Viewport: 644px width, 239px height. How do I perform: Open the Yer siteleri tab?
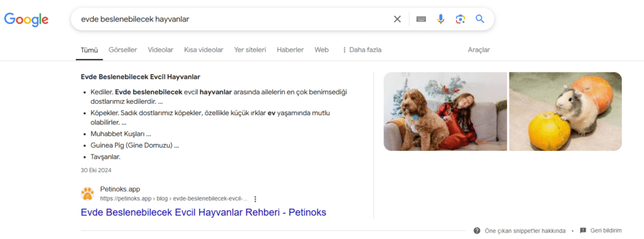pos(250,50)
